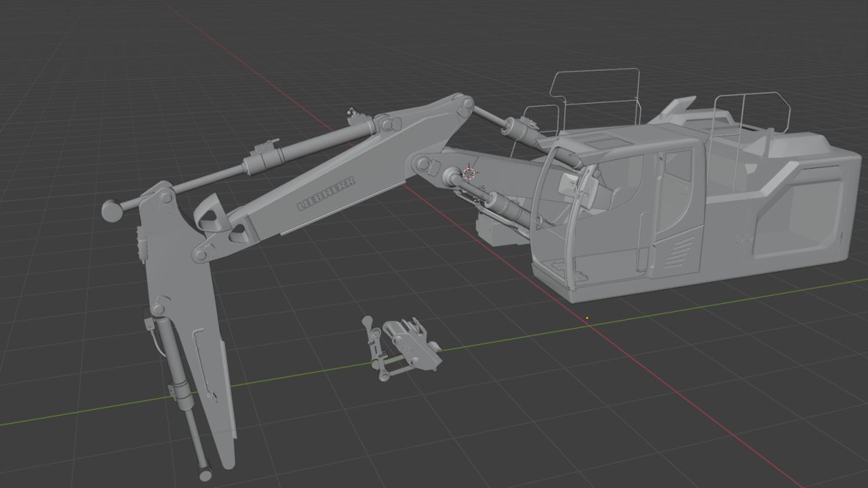
Task: Select the LIEBHERR logo on the boom
Action: tap(326, 196)
